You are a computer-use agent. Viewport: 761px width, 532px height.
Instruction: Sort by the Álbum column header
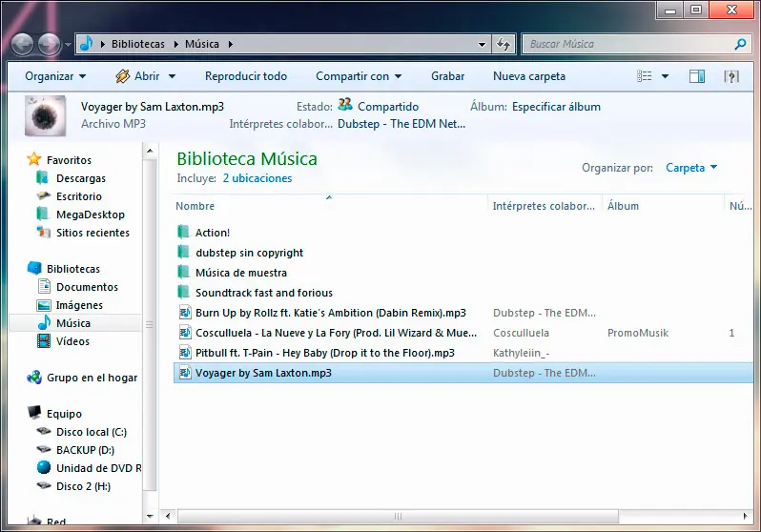click(623, 206)
